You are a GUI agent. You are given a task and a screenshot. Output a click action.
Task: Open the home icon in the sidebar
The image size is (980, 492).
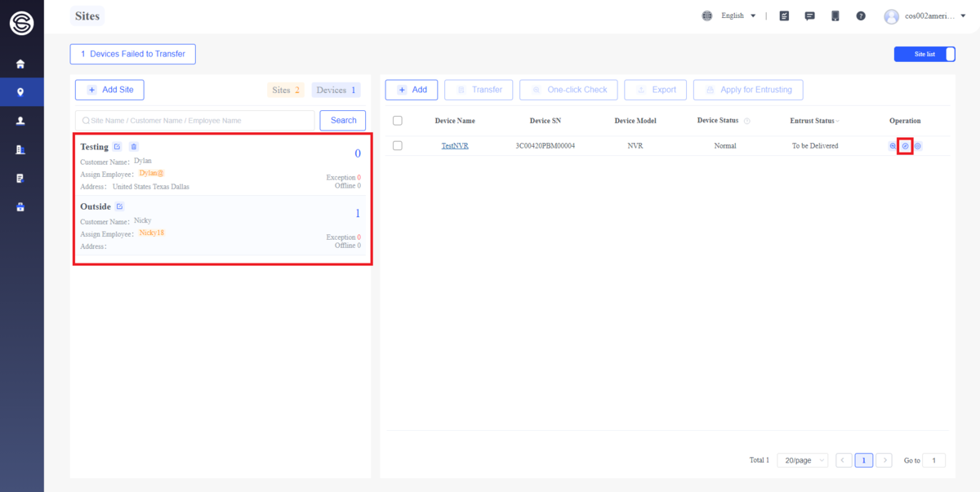(x=20, y=64)
